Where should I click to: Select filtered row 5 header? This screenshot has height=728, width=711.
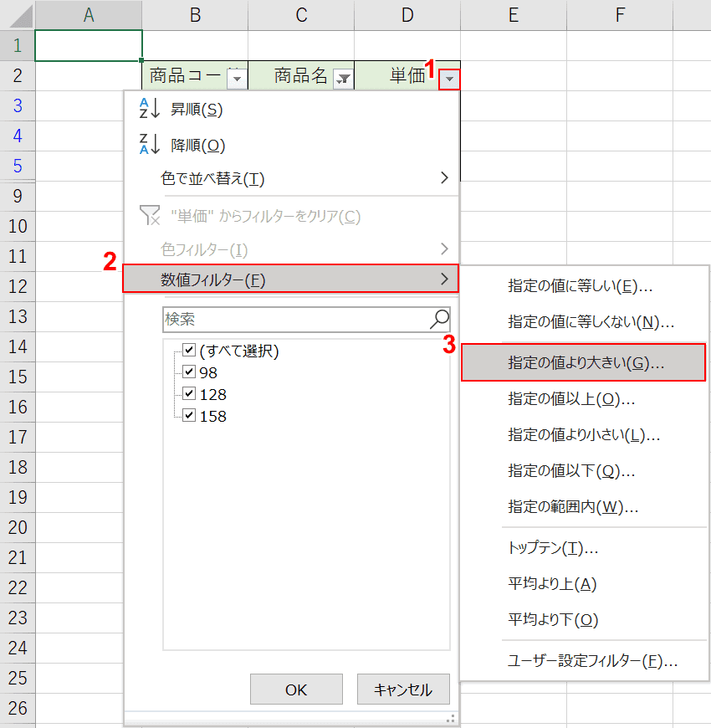(18, 166)
